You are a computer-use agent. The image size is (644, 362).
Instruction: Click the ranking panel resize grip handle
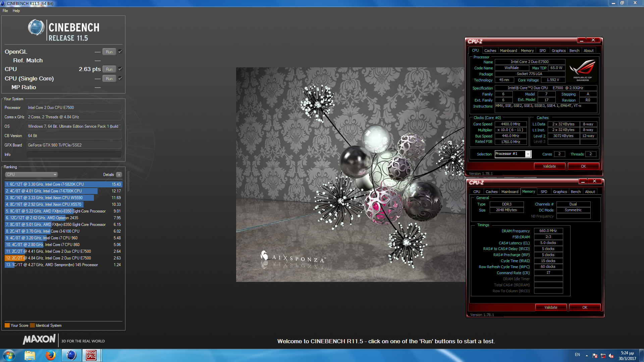[128, 181]
